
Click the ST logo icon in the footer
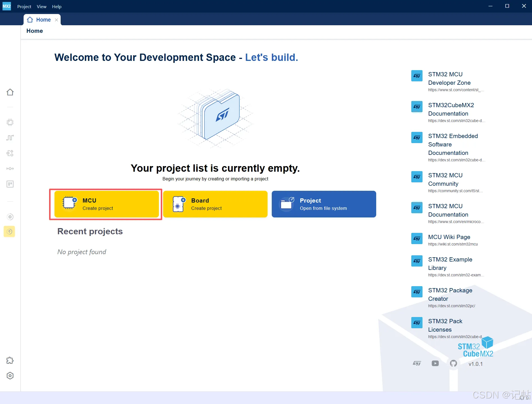(x=417, y=364)
